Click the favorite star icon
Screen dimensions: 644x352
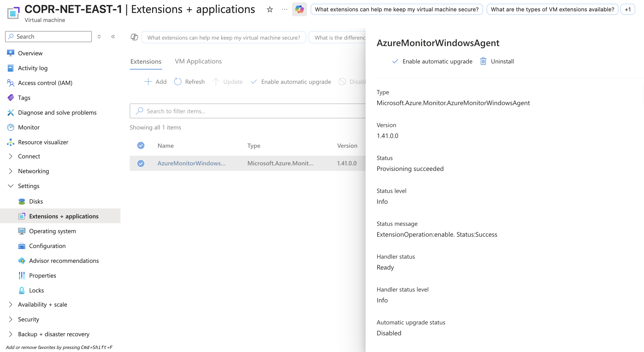point(270,9)
